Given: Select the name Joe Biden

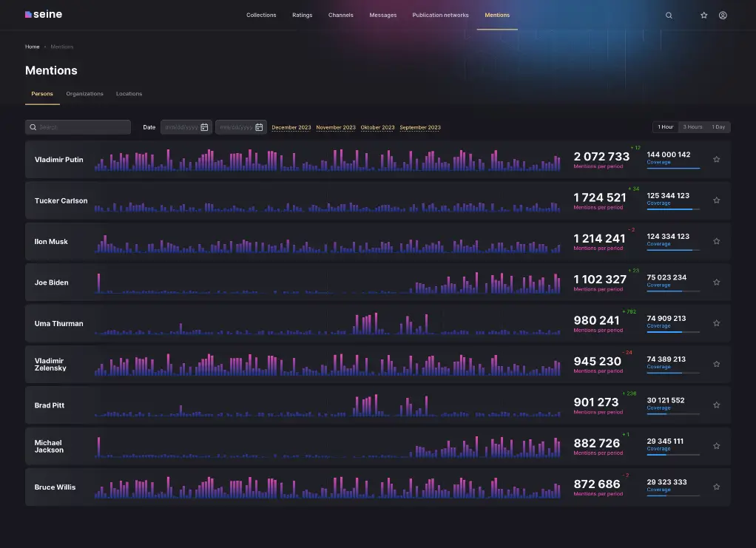Looking at the screenshot, I should click(52, 283).
